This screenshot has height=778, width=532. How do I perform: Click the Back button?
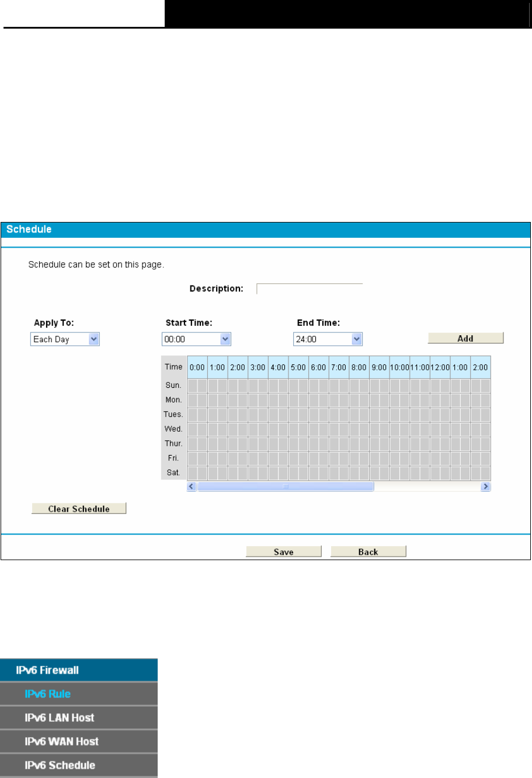click(368, 551)
